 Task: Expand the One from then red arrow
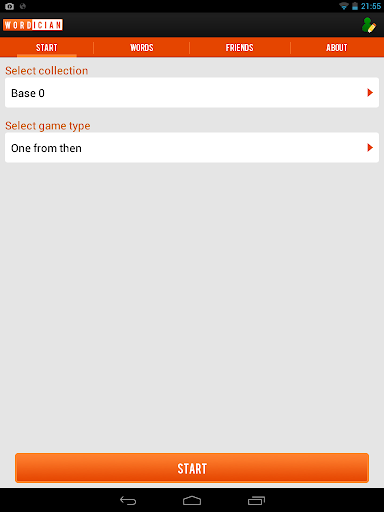pos(370,148)
